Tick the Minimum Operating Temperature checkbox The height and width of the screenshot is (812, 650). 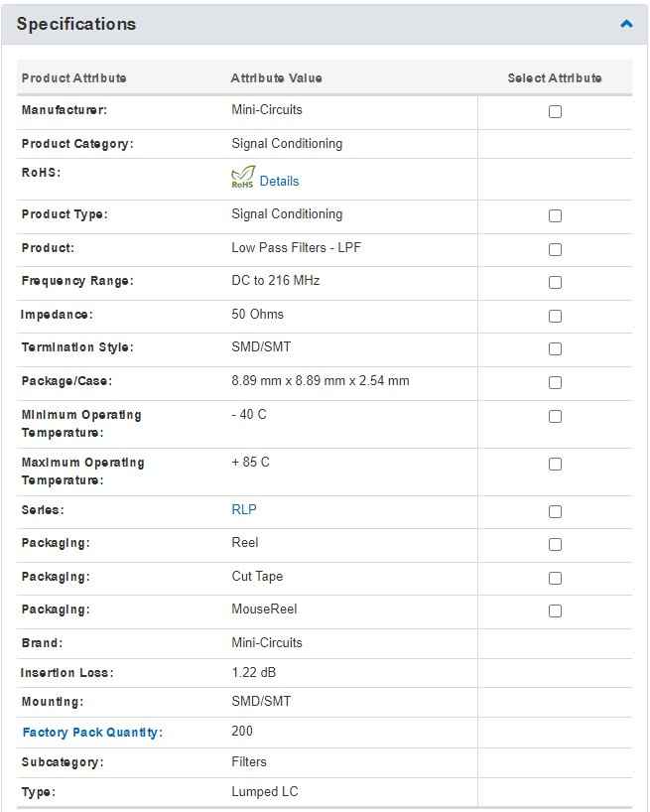555,417
